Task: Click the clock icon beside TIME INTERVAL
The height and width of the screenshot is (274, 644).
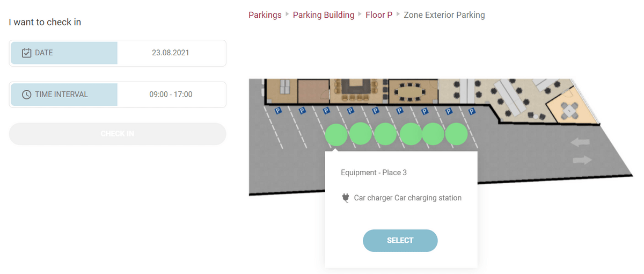Action: pyautogui.click(x=26, y=95)
